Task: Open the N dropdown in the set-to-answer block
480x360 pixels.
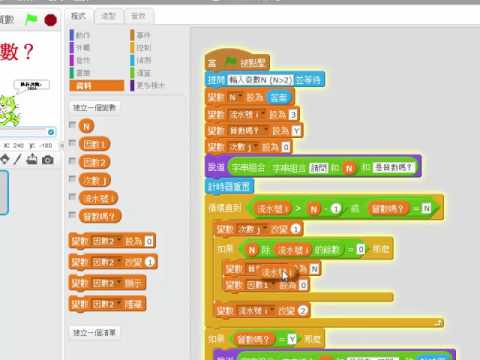Action: (x=235, y=97)
